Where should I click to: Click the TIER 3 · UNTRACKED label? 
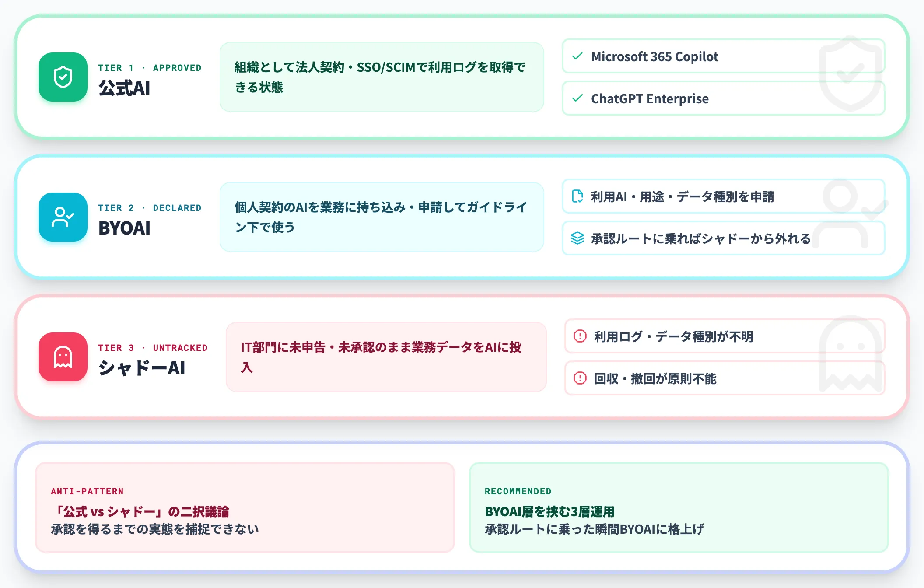point(153,348)
